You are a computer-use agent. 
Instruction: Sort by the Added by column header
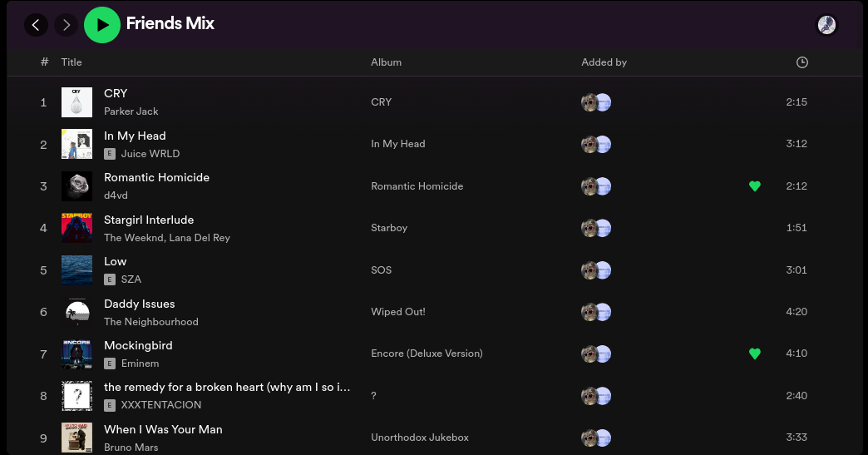pyautogui.click(x=604, y=62)
